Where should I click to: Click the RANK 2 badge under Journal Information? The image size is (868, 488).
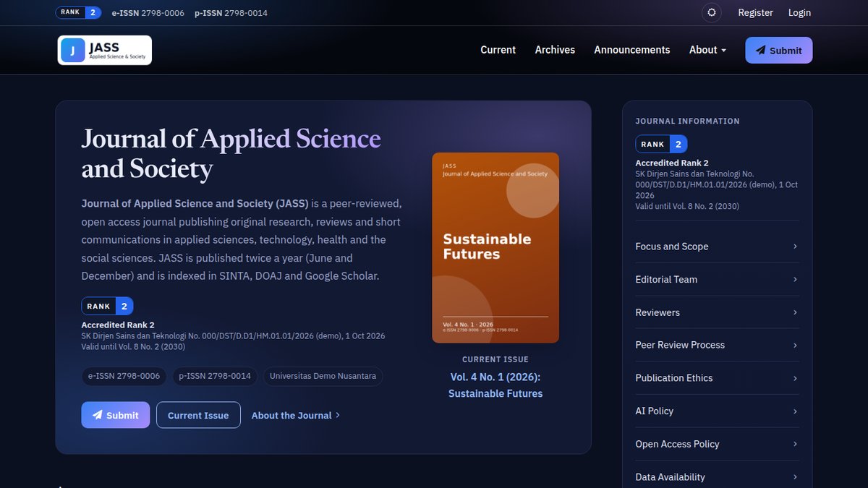click(661, 144)
